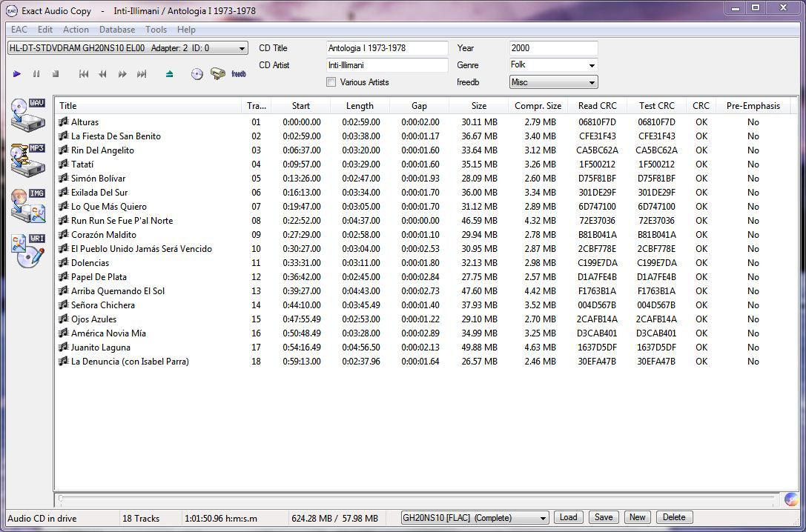Image resolution: width=806 pixels, height=532 pixels.
Task: Click the music note icon beside Juanito Laguna
Action: (64, 348)
